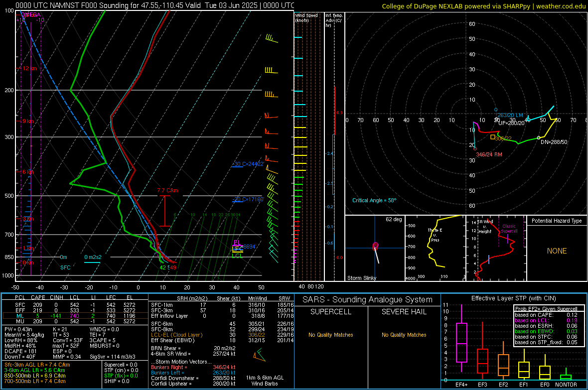Click the 'SFC-1km' row in SRH table
This screenshot has width=588, height=390.
pos(223,305)
